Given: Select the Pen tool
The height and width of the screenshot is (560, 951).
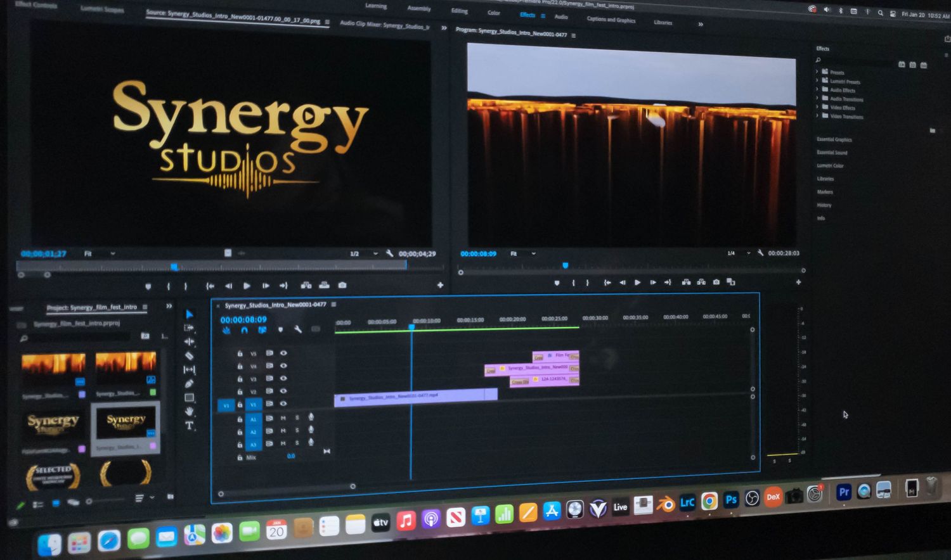Looking at the screenshot, I should point(189,384).
